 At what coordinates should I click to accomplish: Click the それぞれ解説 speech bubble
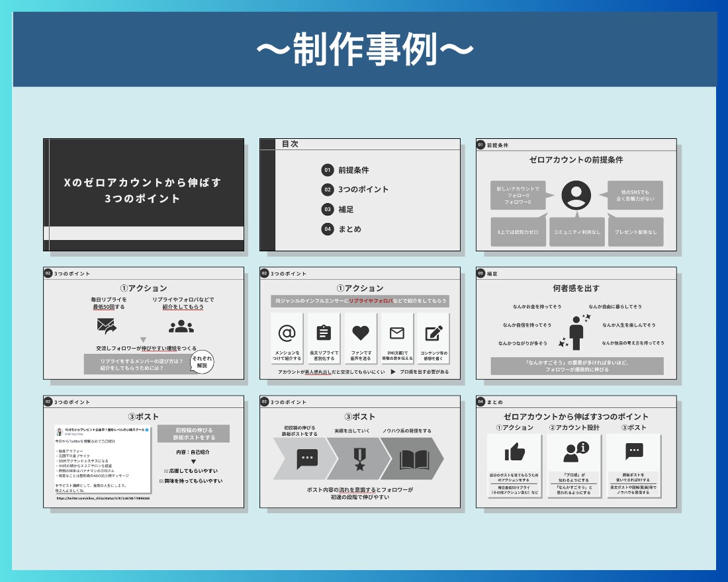coord(202,362)
